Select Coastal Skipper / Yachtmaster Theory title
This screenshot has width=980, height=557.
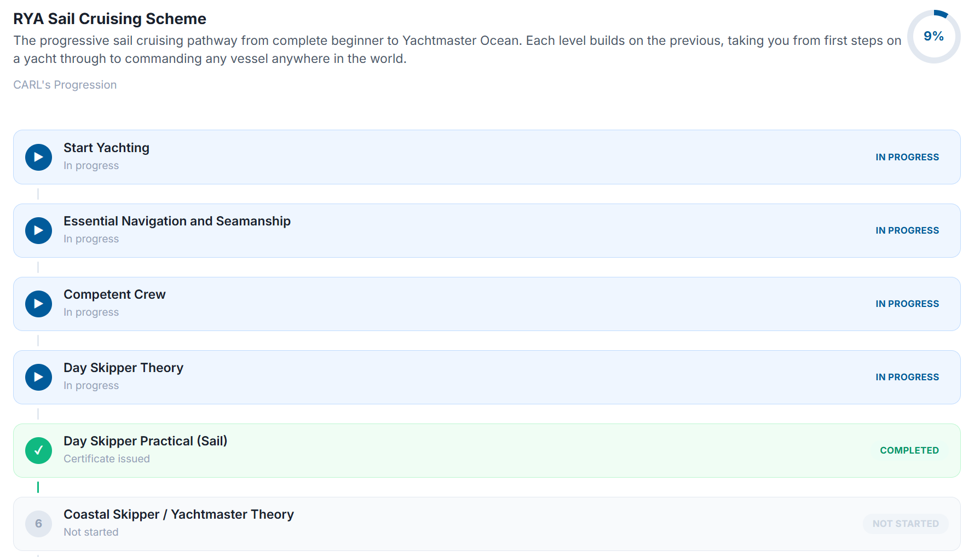pos(178,514)
